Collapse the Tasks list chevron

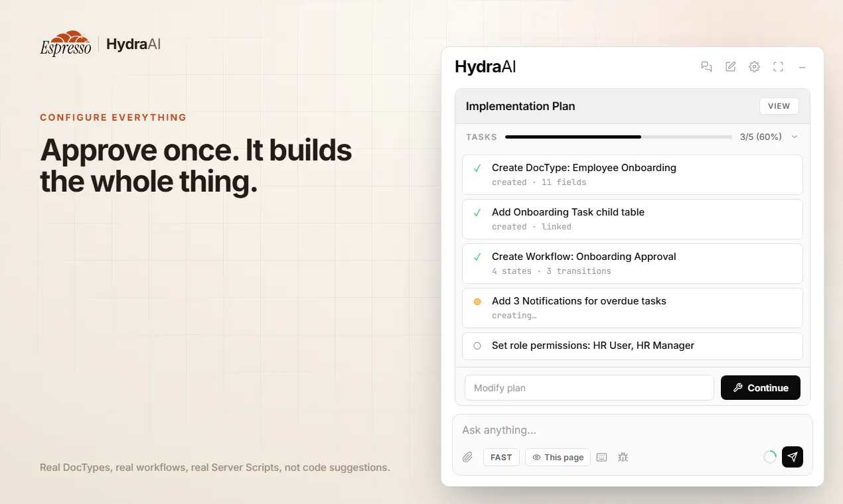tap(795, 137)
